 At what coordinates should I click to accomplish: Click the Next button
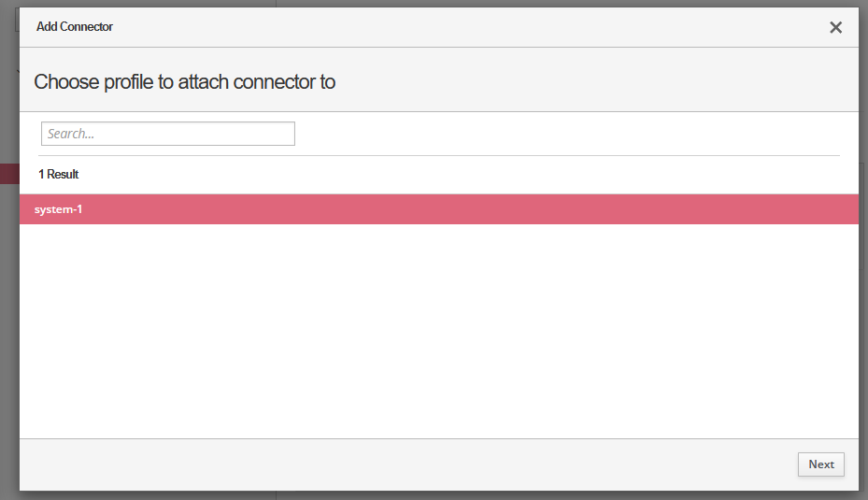coord(820,464)
